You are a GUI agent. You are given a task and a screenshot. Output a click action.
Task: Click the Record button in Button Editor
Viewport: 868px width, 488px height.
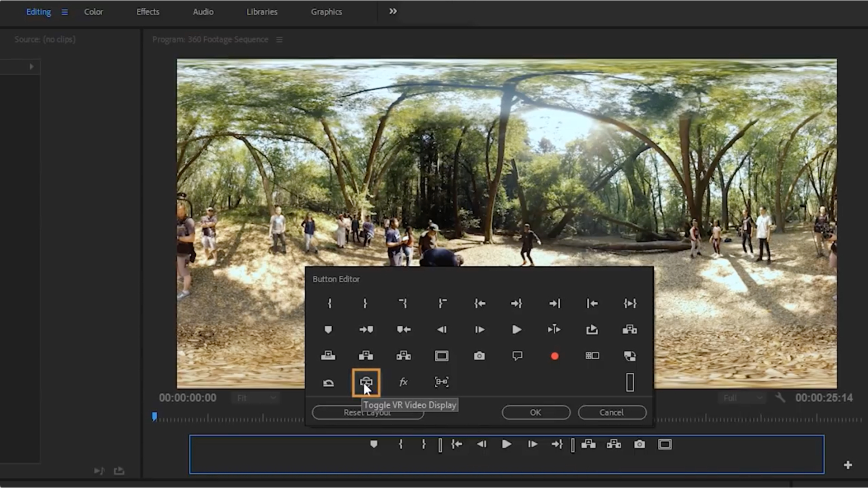click(555, 356)
